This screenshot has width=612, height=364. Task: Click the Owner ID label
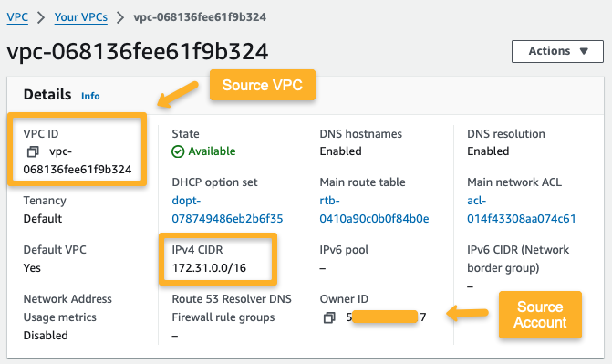coord(344,299)
